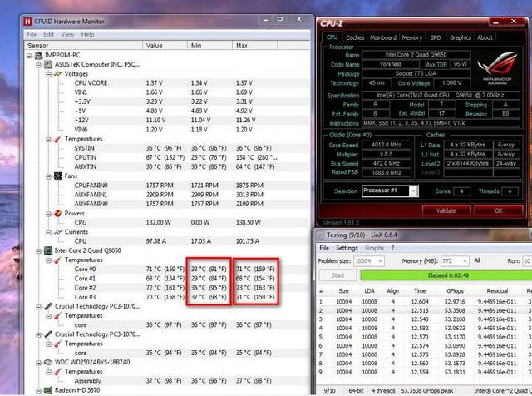
Task: Click the OK button in CPU-Z
Action: (x=499, y=210)
